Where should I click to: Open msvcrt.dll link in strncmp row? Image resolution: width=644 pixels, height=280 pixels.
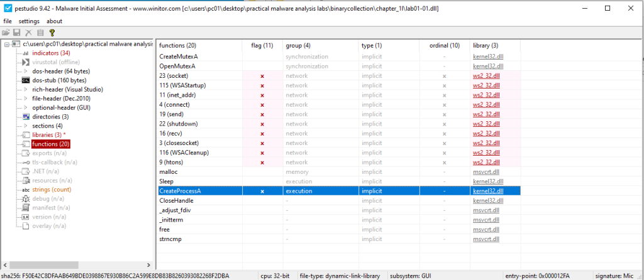(486, 239)
